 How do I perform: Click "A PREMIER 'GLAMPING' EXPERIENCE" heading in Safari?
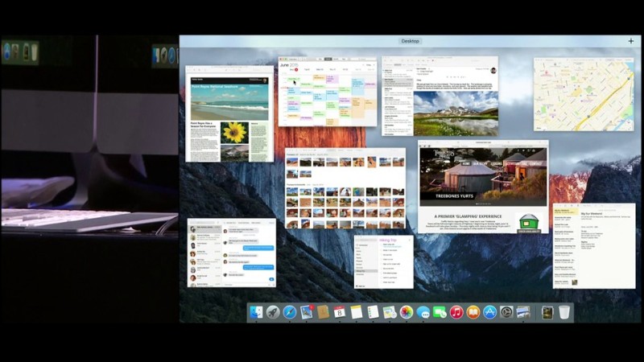(x=468, y=216)
